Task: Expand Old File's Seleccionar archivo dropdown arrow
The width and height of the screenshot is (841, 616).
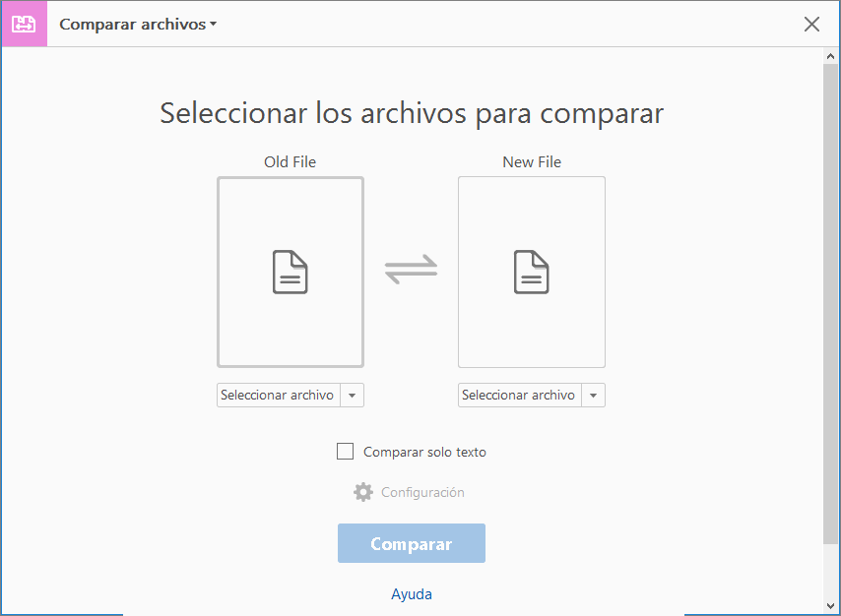Action: click(x=353, y=395)
